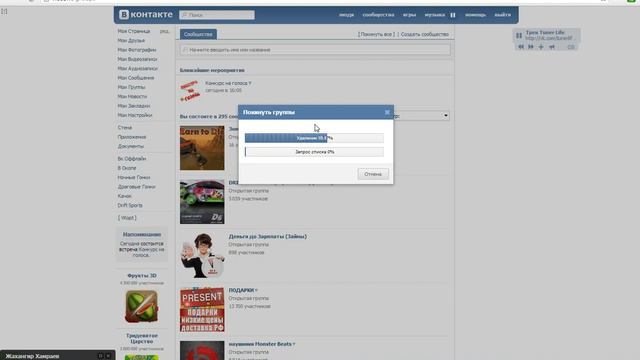Open игры in the top navigation
The height and width of the screenshot is (360, 640).
(x=409, y=15)
